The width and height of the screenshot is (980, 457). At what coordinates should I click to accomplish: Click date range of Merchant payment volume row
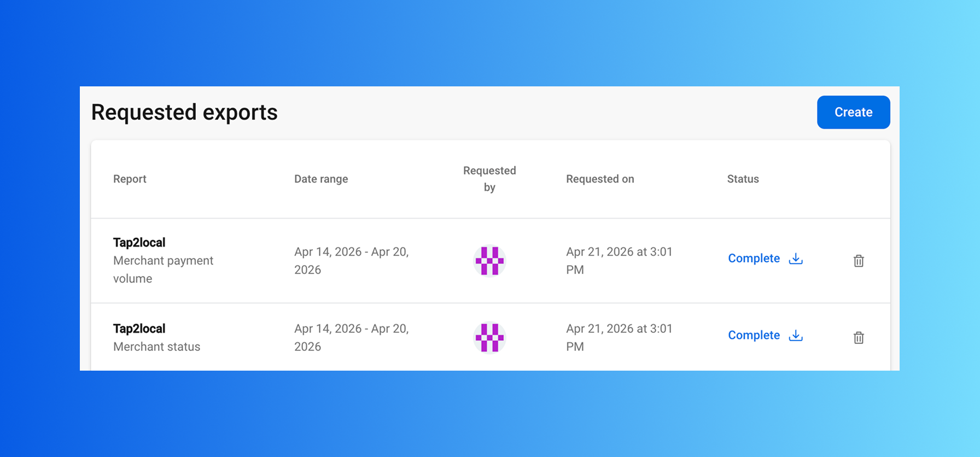coord(351,261)
